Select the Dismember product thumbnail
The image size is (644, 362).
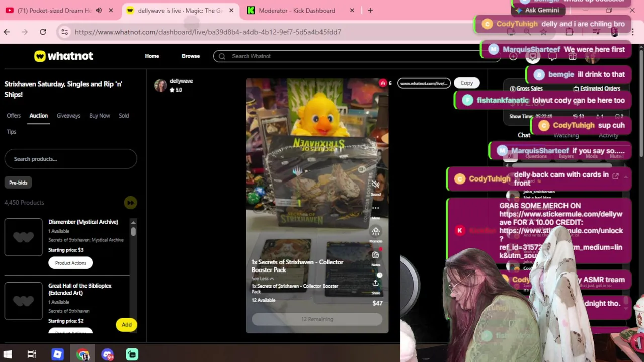pos(23,237)
